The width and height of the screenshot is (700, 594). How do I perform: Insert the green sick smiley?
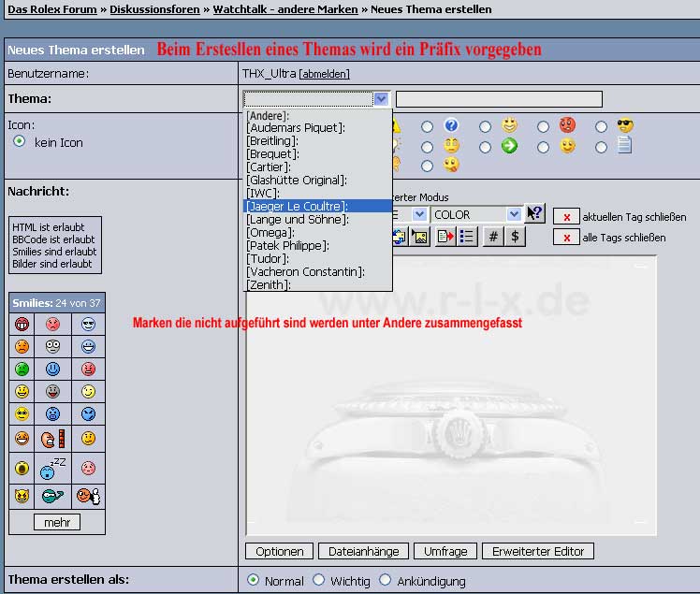(x=22, y=369)
